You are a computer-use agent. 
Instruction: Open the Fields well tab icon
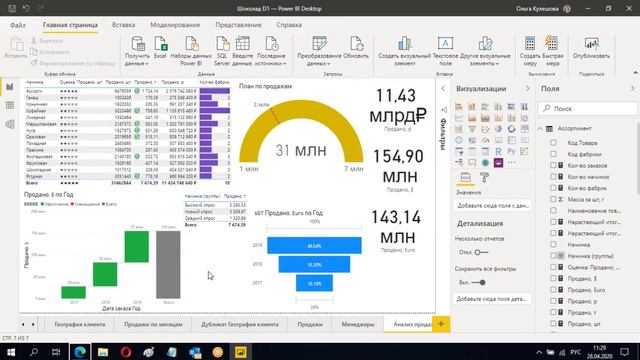pos(465,177)
